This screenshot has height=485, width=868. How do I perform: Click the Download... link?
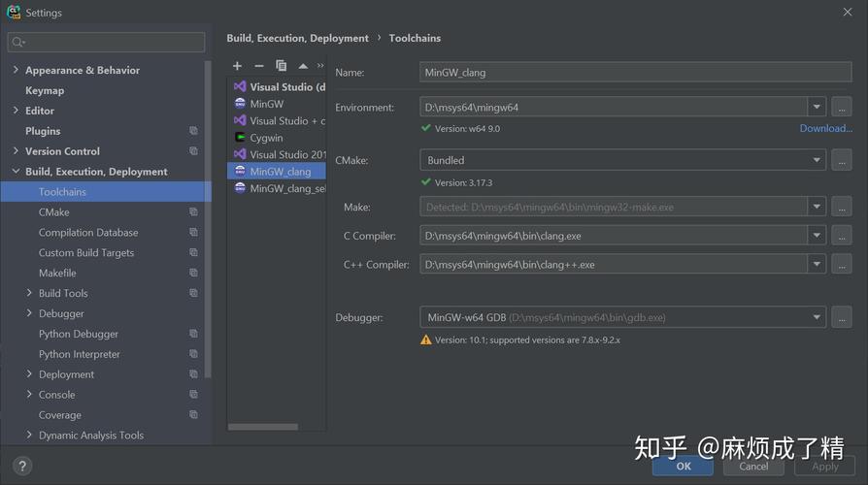(x=825, y=128)
